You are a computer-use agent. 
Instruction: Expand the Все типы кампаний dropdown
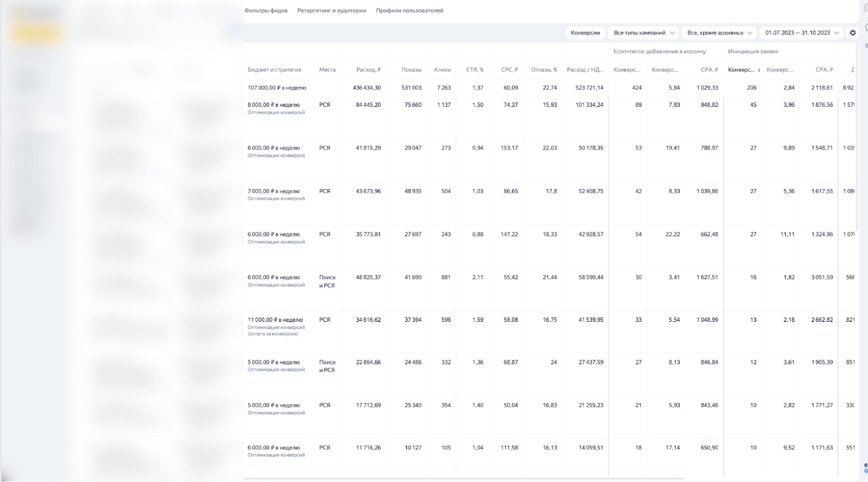643,33
